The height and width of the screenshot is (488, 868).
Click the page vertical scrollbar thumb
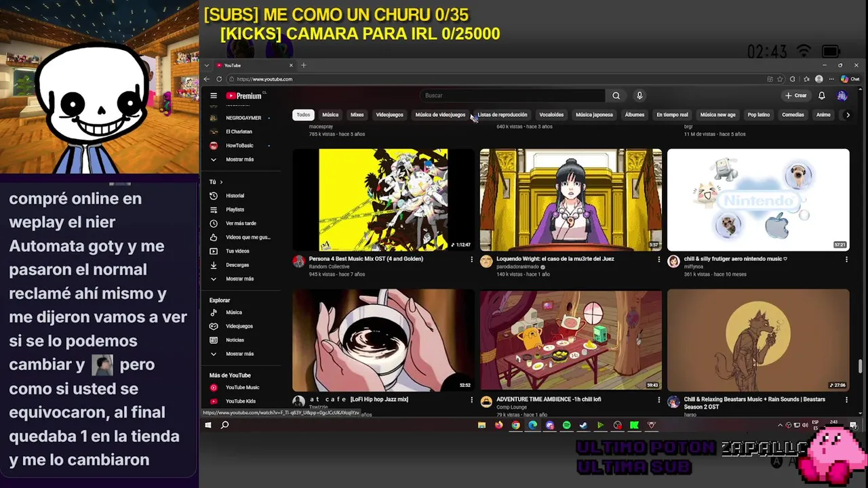(860, 367)
